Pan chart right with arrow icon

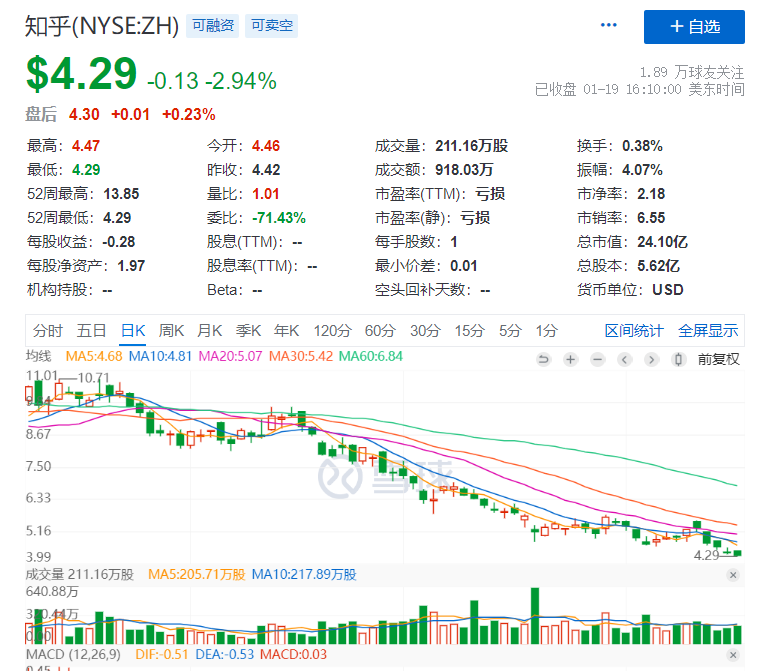click(652, 360)
